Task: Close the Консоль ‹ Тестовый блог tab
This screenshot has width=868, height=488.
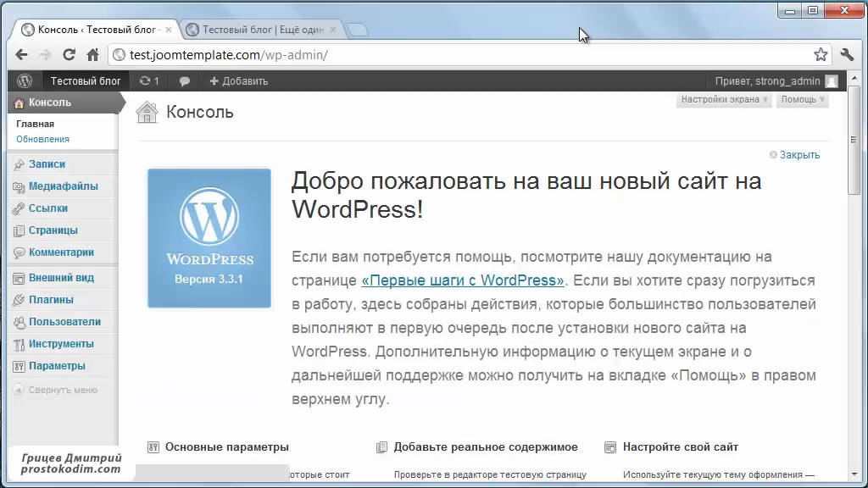Action: point(169,30)
